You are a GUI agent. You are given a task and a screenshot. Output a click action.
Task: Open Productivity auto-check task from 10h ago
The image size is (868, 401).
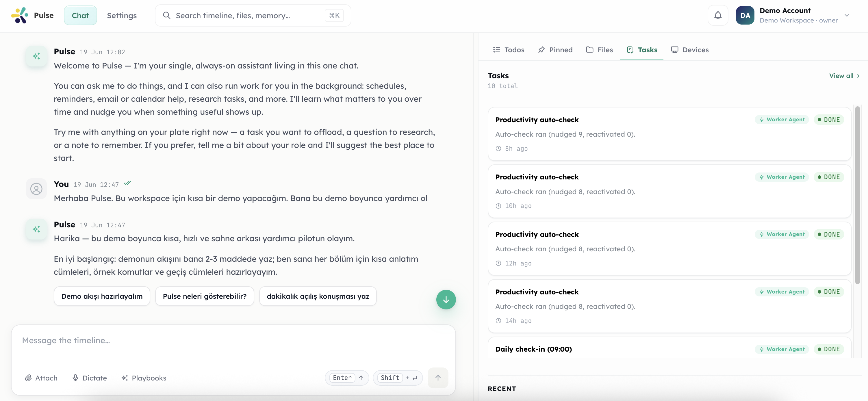click(669, 191)
